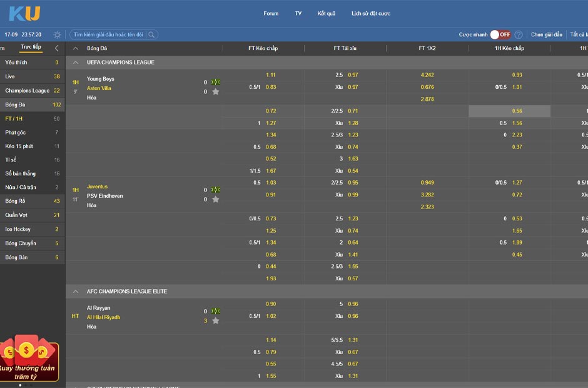Screen dimensions: 588x388
Task: Open live stats icon for Young Boys match
Action: tap(216, 82)
